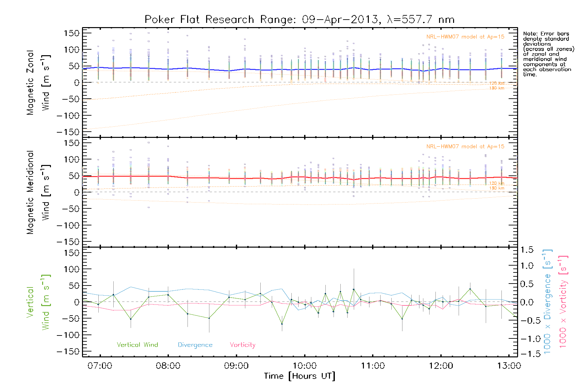Click the Poker Flat Research Range plot title
This screenshot has width=588, height=392.
(299, 20)
